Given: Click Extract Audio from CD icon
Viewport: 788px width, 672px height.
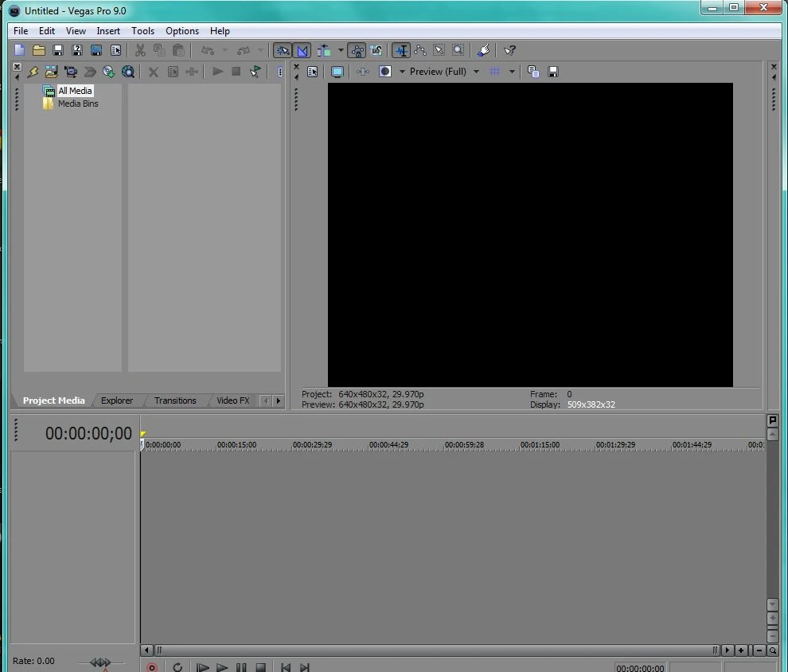Looking at the screenshot, I should click(108, 72).
